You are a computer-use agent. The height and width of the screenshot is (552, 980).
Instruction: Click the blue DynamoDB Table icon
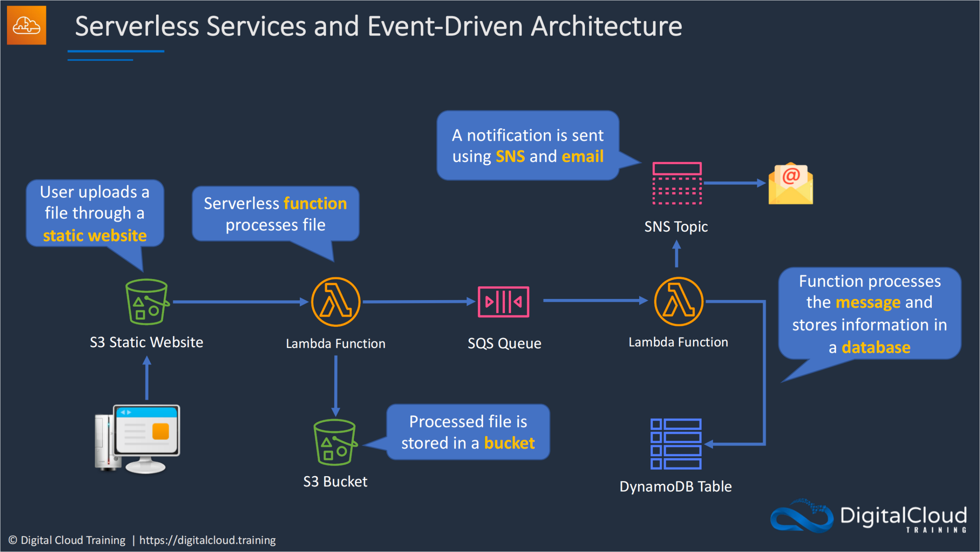(x=676, y=444)
